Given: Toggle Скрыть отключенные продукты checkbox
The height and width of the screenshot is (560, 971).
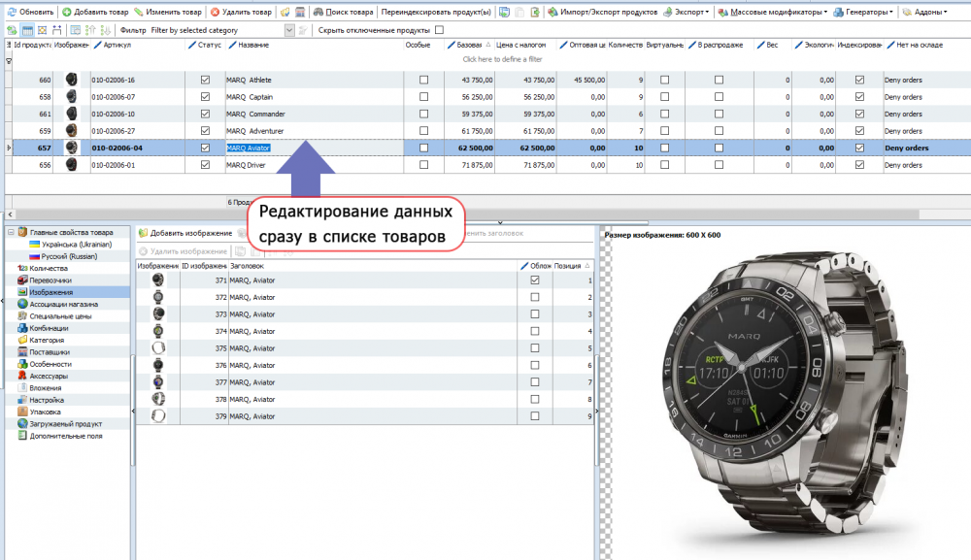Looking at the screenshot, I should (439, 30).
